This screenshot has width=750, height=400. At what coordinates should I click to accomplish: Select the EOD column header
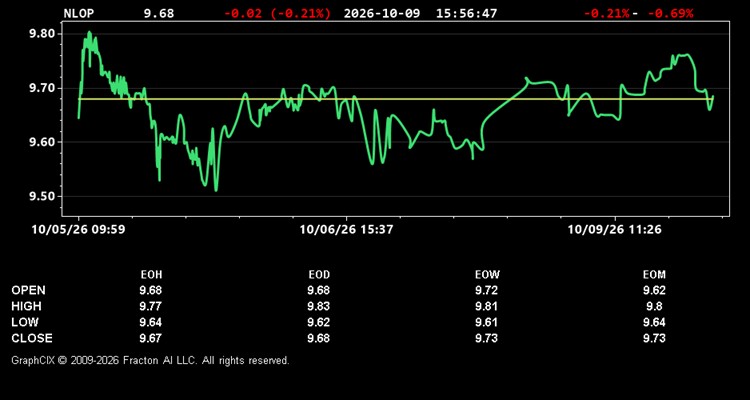(x=319, y=275)
